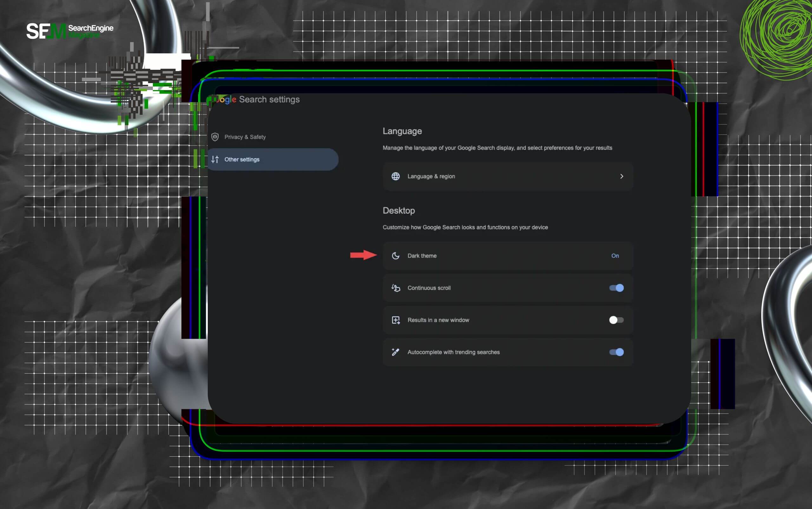Screen dimensions: 812x509
Task: Enable Results in a new window
Action: point(617,320)
